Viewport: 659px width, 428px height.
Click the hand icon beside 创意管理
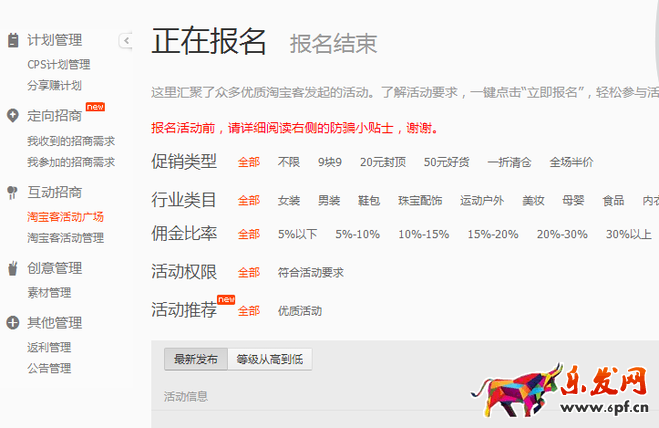[x=12, y=268]
